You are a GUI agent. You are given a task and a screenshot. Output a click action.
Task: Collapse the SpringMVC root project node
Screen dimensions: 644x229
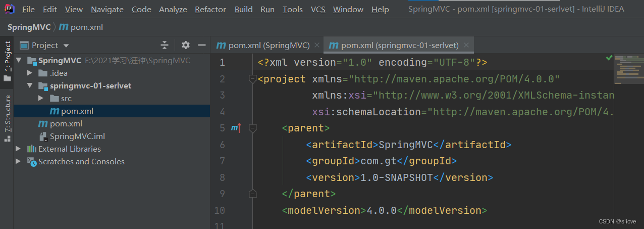tap(19, 61)
